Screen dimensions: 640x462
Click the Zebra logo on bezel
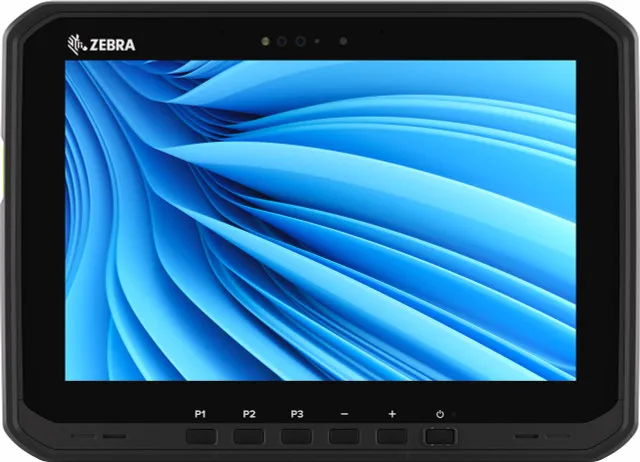[101, 45]
